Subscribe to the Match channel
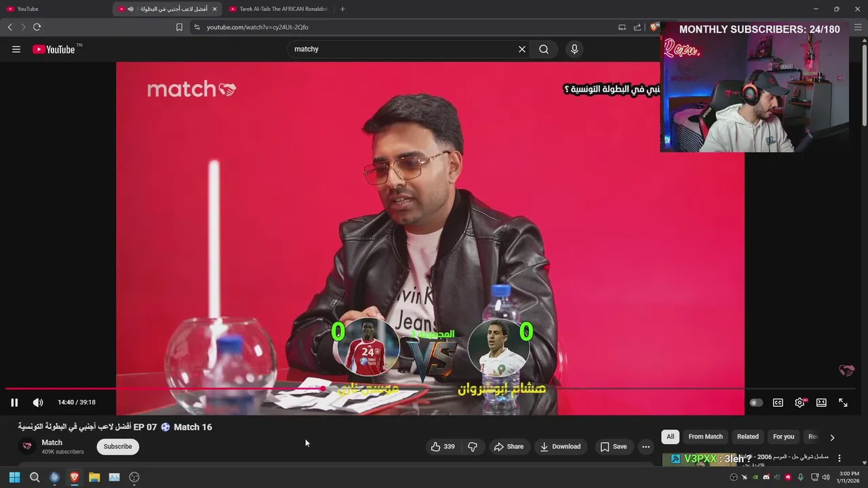The height and width of the screenshot is (488, 868). pos(118,447)
